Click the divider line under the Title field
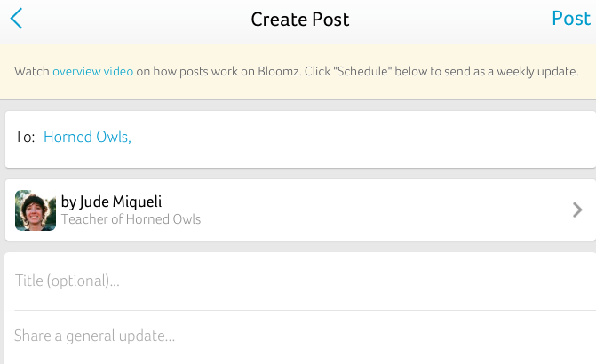The height and width of the screenshot is (364, 596). click(x=305, y=310)
